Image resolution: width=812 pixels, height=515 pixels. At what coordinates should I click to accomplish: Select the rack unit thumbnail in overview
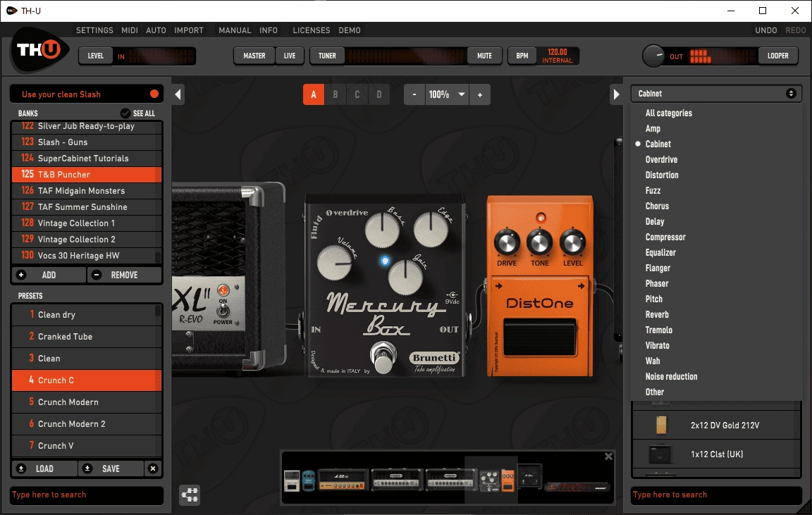577,487
